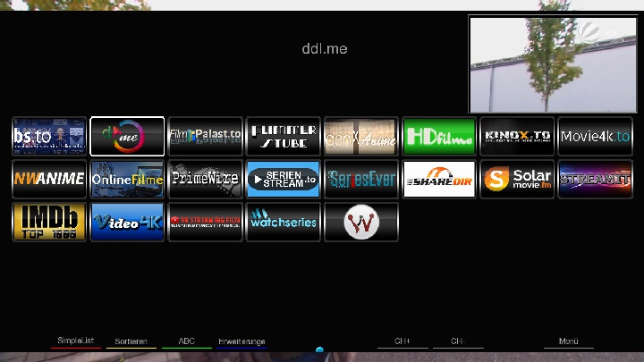
Task: Open the HDfilme green tile
Action: pyautogui.click(x=438, y=137)
